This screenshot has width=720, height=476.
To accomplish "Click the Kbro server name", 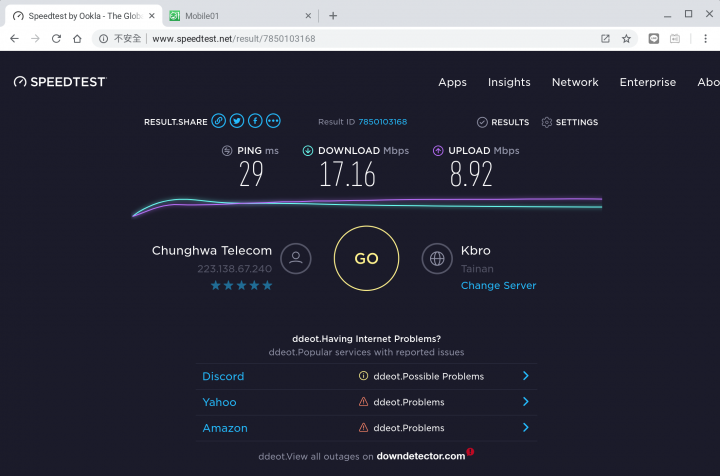I will click(476, 251).
